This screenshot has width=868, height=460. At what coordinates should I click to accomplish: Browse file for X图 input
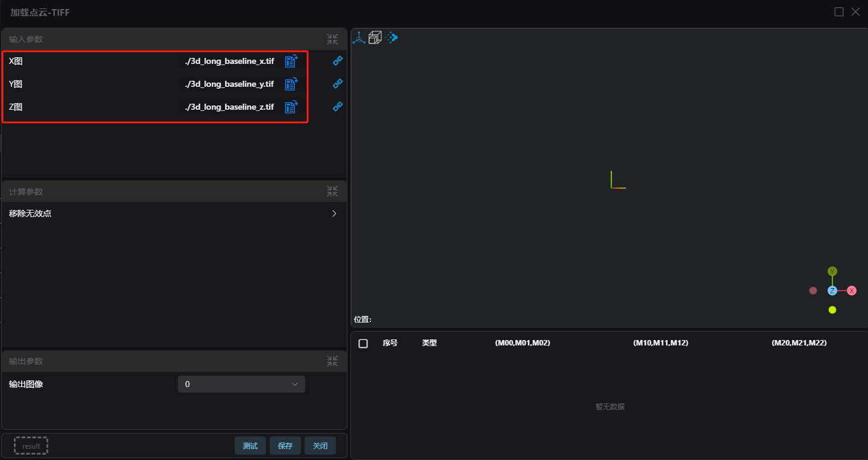pyautogui.click(x=291, y=61)
